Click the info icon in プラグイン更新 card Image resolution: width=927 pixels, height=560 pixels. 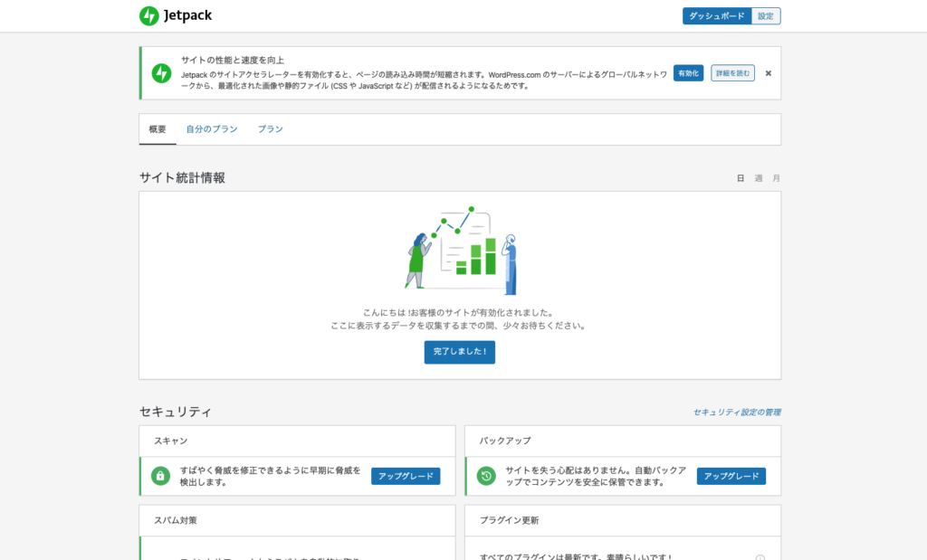760,557
